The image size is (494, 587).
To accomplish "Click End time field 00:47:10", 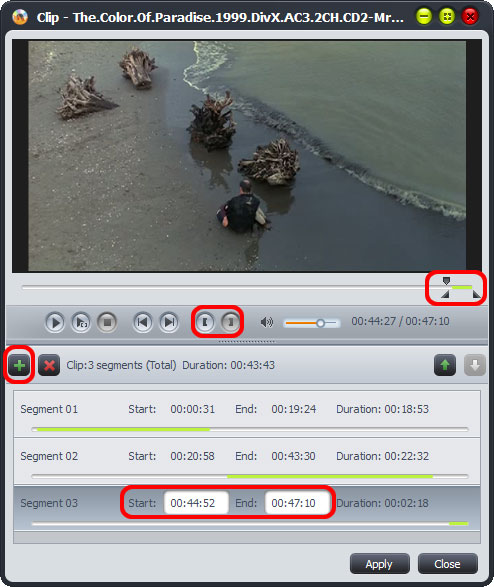I will pyautogui.click(x=297, y=503).
